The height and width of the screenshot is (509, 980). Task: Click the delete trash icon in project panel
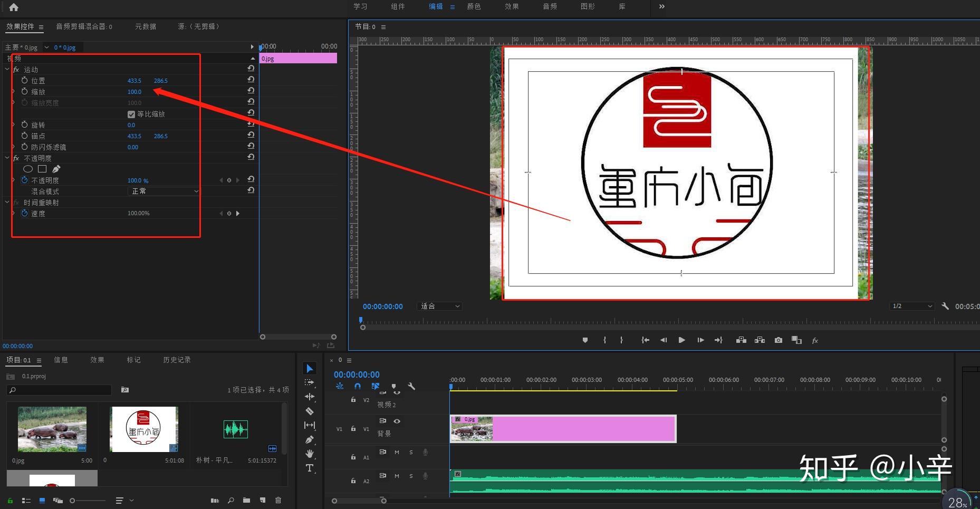point(278,500)
